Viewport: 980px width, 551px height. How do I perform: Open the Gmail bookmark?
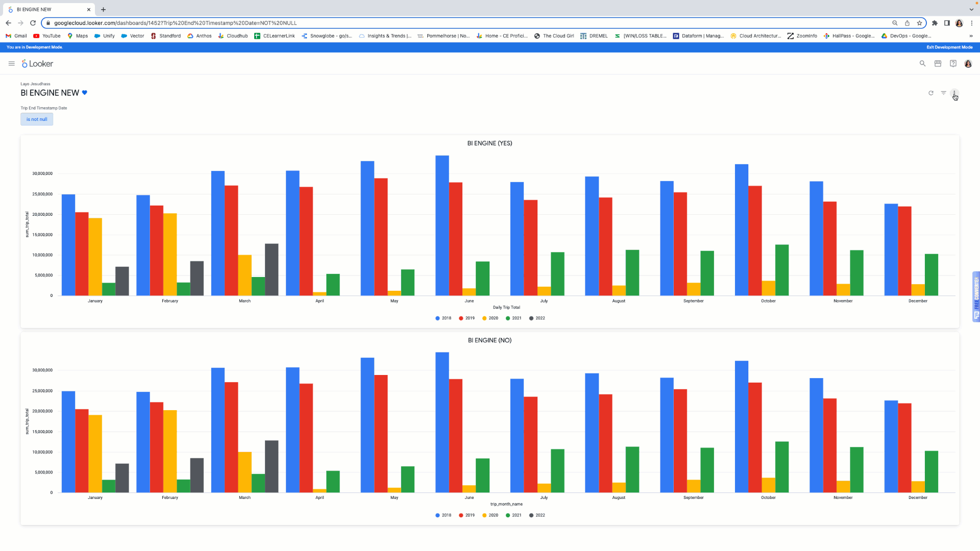[16, 36]
